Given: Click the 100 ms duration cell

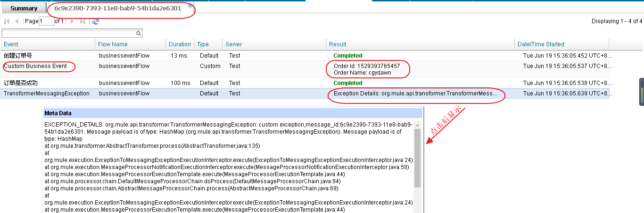Looking at the screenshot, I should click(x=181, y=83).
